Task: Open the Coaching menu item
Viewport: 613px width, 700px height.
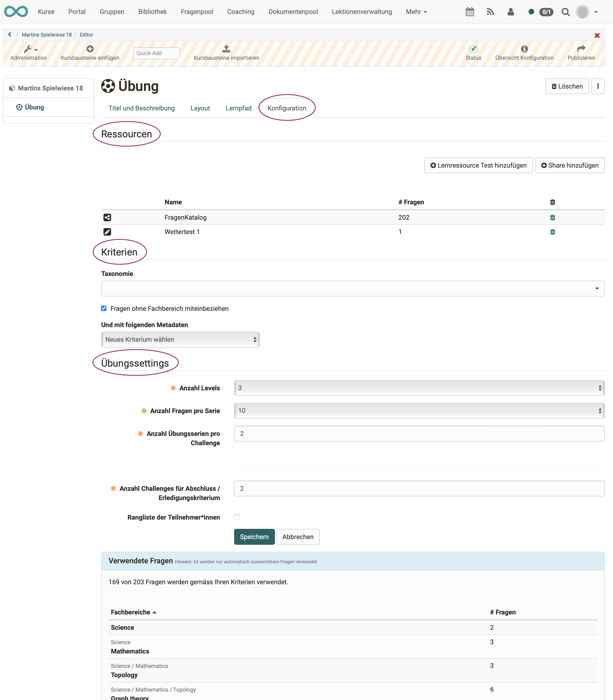Action: [x=241, y=12]
